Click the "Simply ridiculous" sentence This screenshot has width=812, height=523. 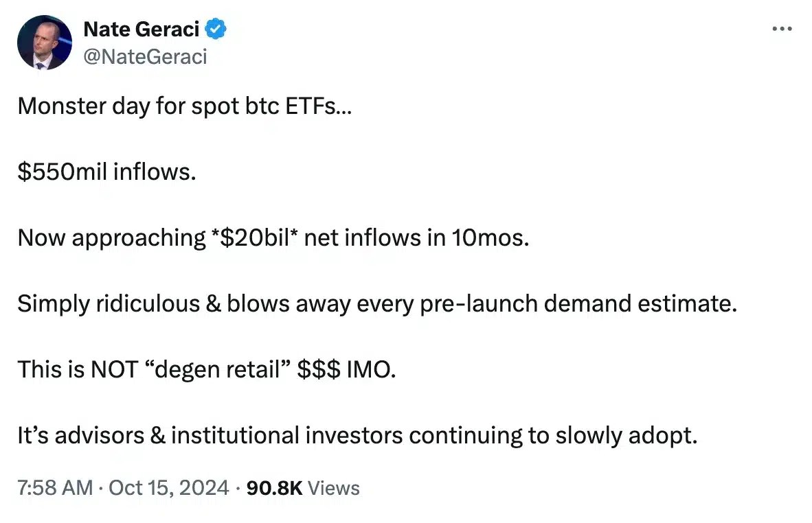108,303
